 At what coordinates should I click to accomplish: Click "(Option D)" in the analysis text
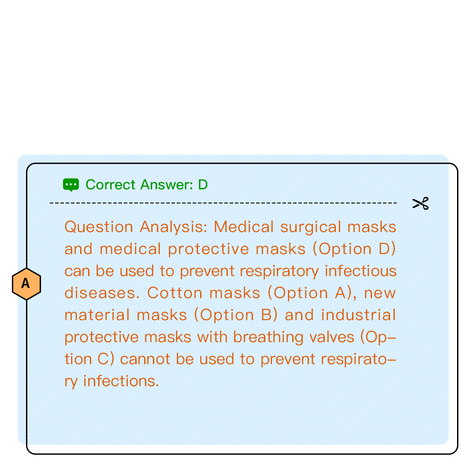click(354, 249)
